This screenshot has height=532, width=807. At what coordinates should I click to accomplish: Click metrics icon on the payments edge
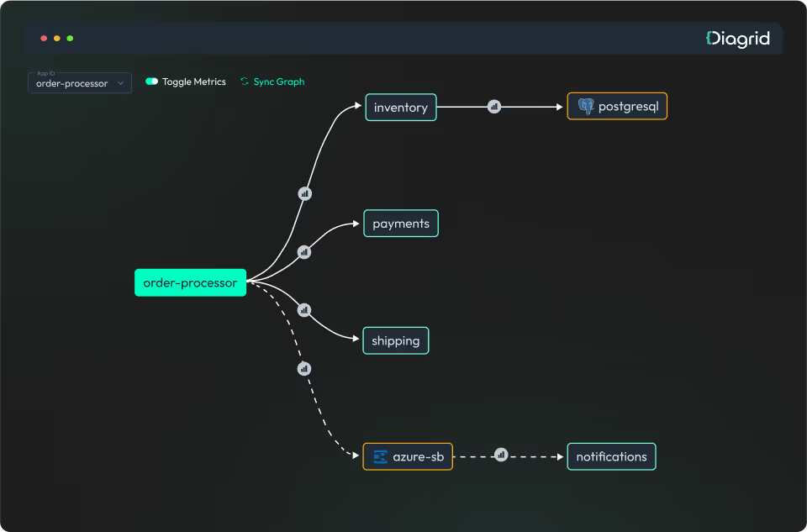pyautogui.click(x=303, y=251)
